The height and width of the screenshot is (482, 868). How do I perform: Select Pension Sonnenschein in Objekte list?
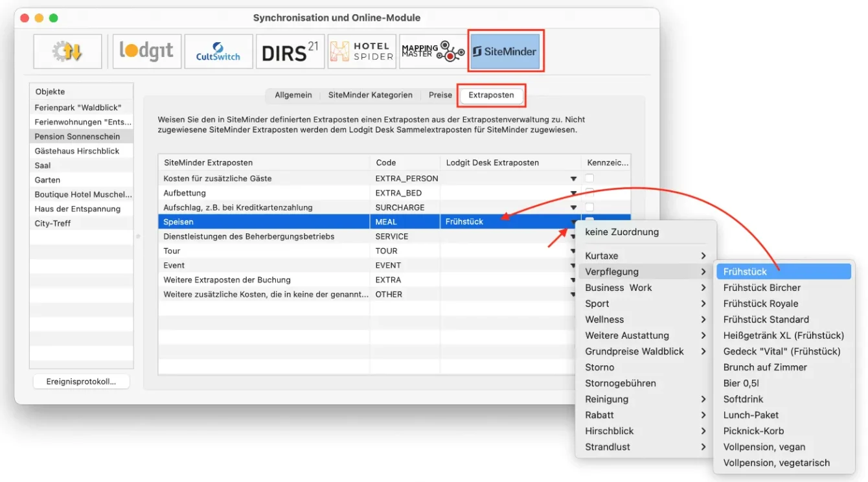(82, 137)
